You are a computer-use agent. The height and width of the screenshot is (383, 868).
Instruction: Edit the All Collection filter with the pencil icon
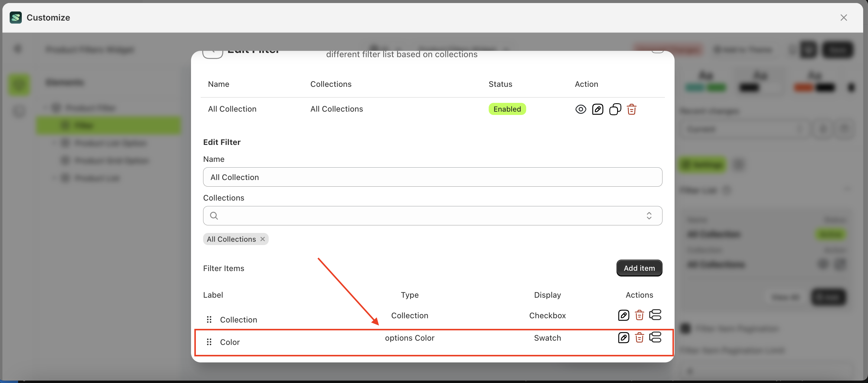tap(598, 109)
